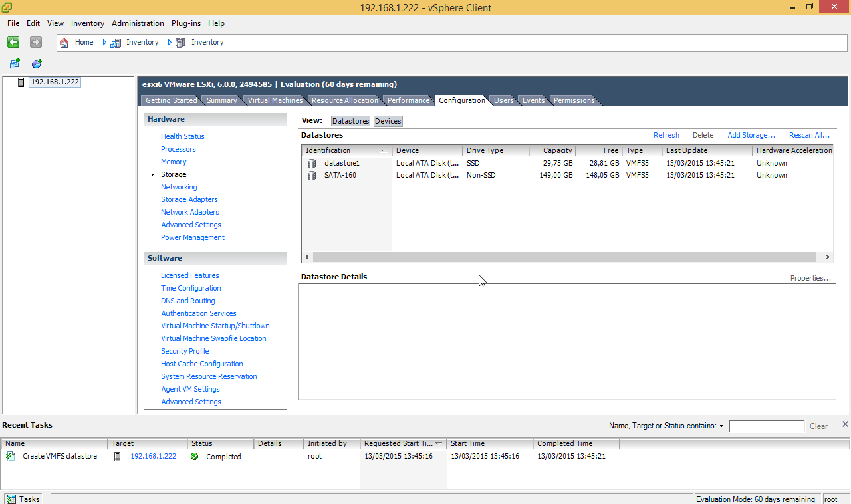Image resolution: width=851 pixels, height=504 pixels.
Task: Sort by Identification column header
Action: [346, 150]
